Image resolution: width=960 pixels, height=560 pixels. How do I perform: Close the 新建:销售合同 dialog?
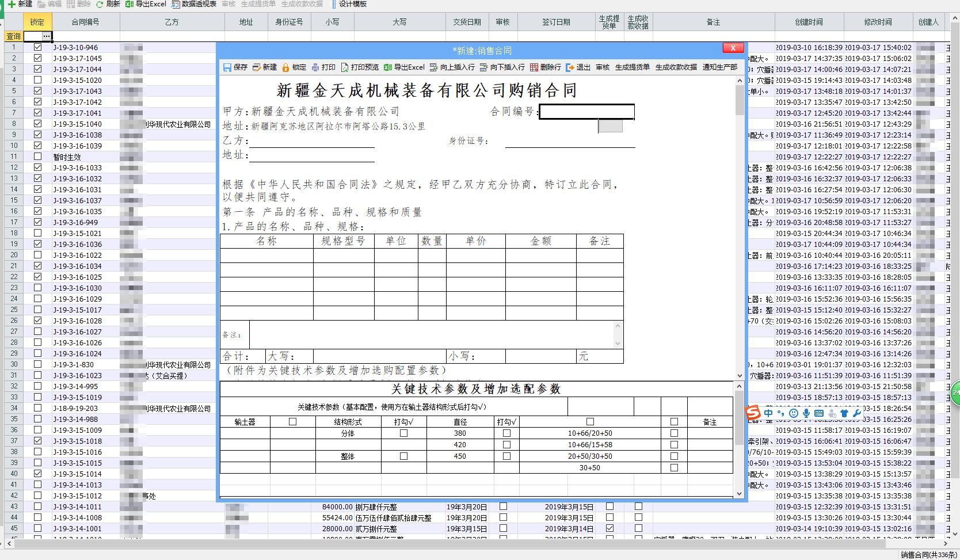click(x=733, y=48)
